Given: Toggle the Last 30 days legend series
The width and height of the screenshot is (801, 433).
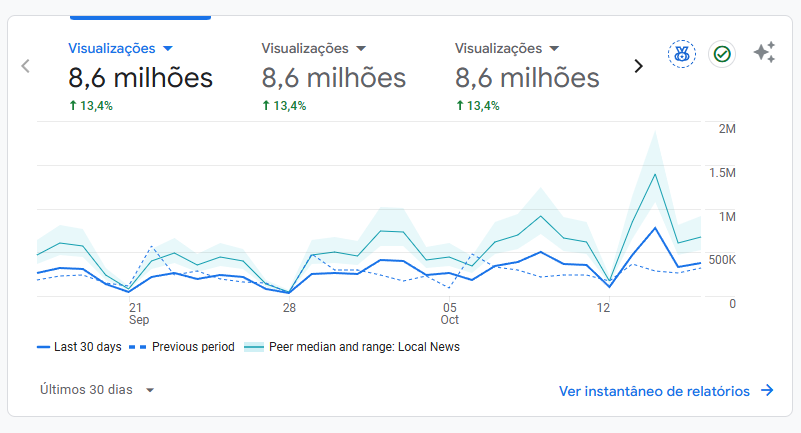Looking at the screenshot, I should (x=85, y=347).
